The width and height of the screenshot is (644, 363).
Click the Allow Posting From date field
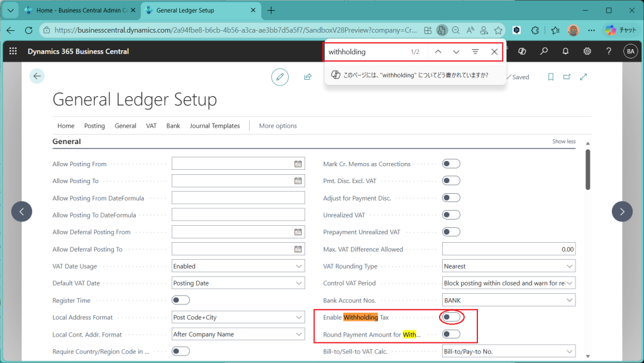click(232, 164)
